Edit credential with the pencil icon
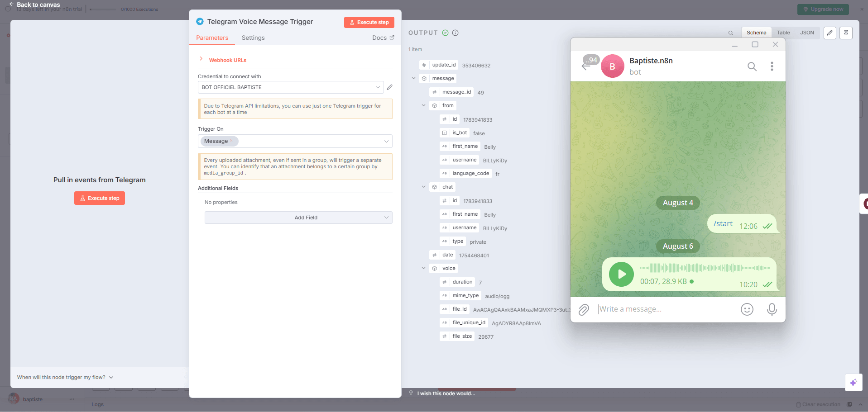This screenshot has height=412, width=868. coord(390,87)
